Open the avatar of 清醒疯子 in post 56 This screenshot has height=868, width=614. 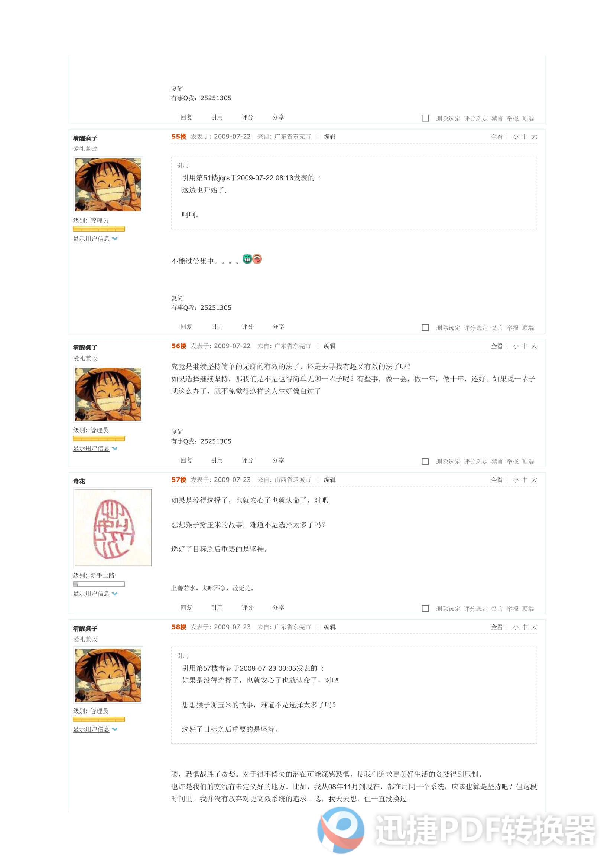pos(108,394)
